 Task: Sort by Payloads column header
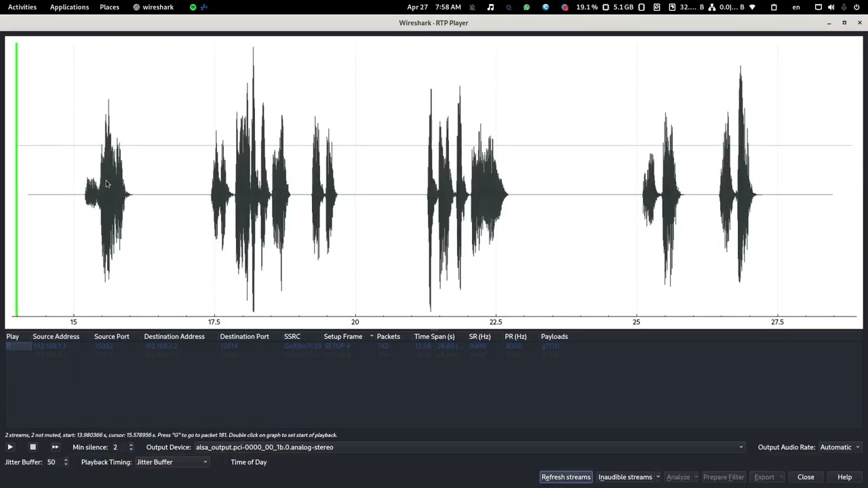554,337
